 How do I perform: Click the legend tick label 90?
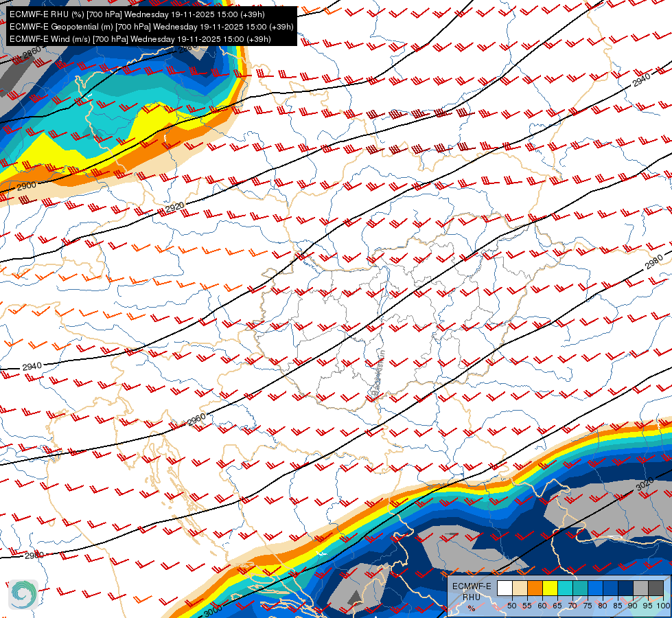633,606
